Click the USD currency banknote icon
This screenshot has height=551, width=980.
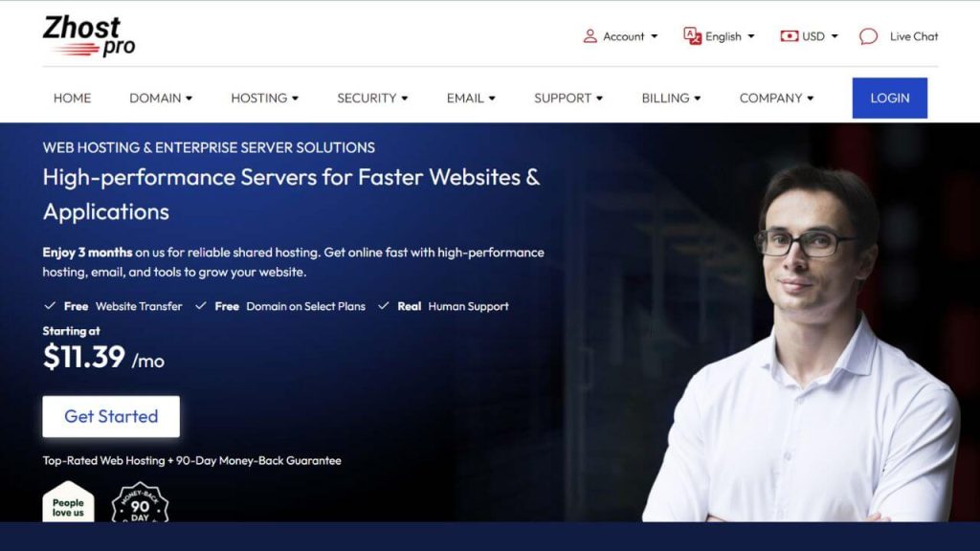point(789,36)
